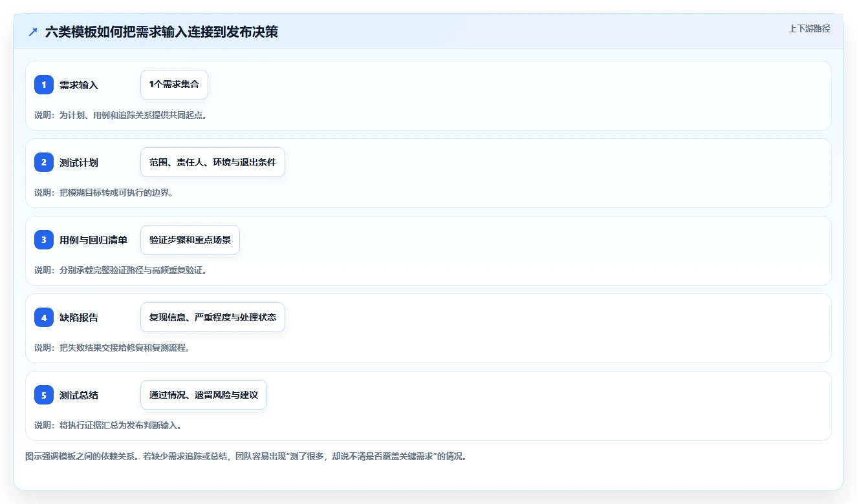Click the note '分别承载完整验证路径与高频重复验证'
Screen dimensions: 857x504
point(133,270)
